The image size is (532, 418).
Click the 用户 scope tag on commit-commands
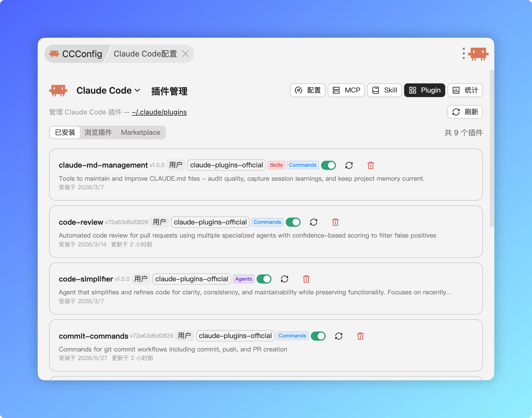[185, 336]
